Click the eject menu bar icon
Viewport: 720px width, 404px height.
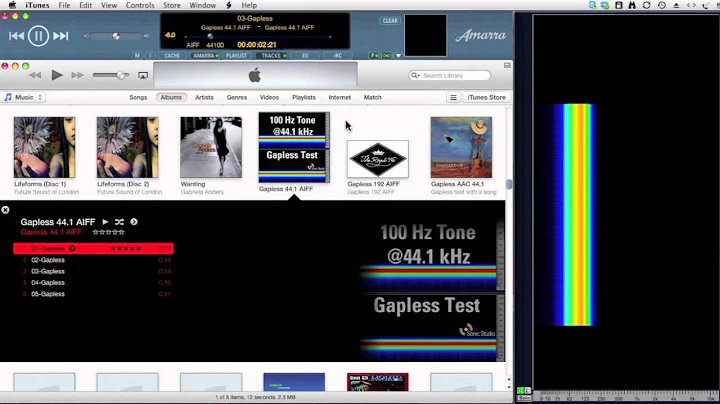676,5
